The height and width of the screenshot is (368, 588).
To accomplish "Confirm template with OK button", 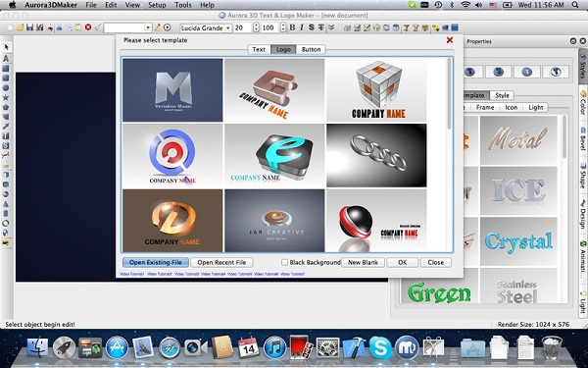I will [x=403, y=262].
